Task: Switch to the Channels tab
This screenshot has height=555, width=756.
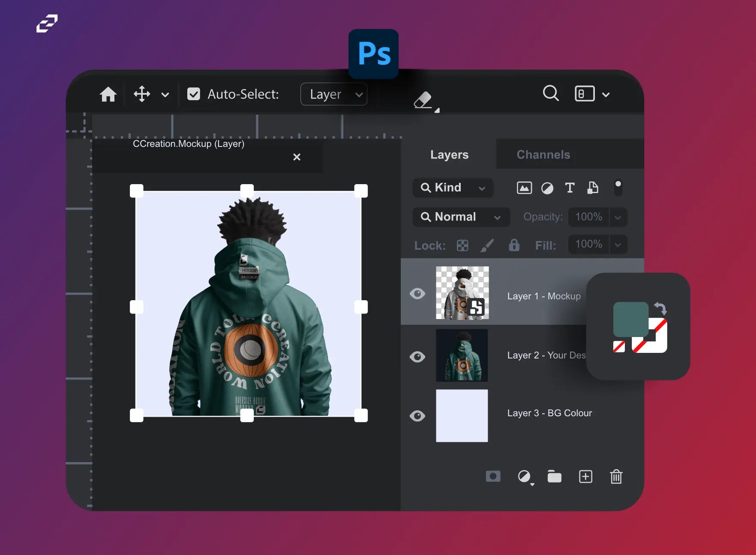Action: click(543, 155)
